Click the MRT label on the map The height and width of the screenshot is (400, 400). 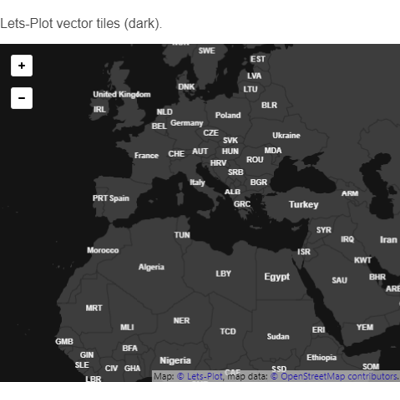(94, 308)
